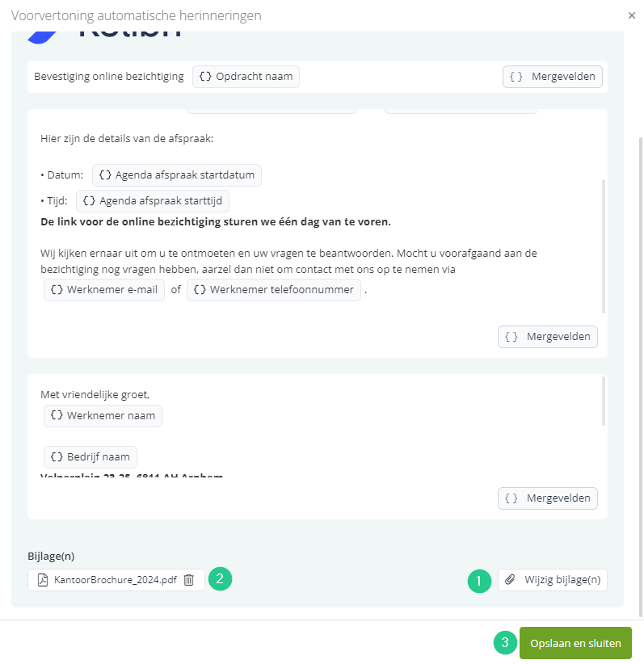Close the Voorvertoning dialog with the X
The width and height of the screenshot is (644, 664).
coord(632,15)
